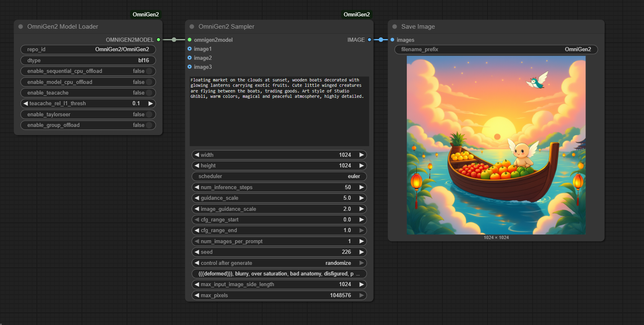Click the image1 input socket
This screenshot has height=325, width=644.
pyautogui.click(x=190, y=49)
